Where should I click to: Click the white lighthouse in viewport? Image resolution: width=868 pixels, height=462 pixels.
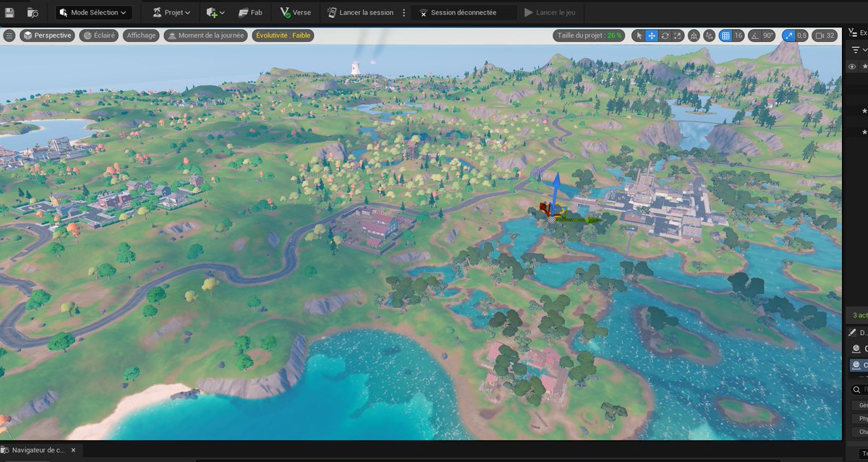coord(355,69)
